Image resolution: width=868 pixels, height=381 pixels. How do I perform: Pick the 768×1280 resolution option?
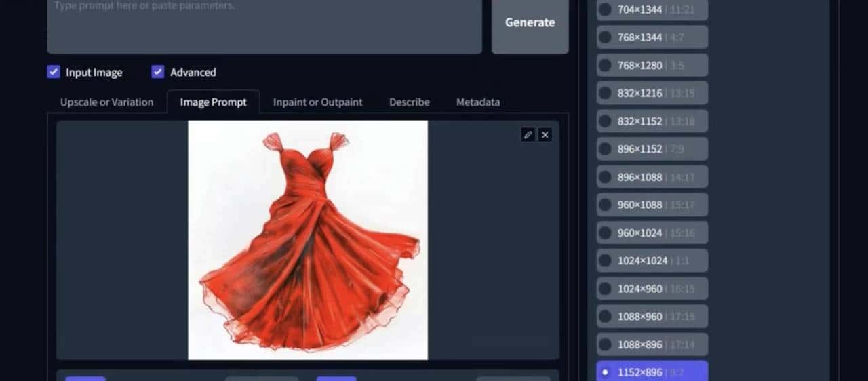[605, 66]
